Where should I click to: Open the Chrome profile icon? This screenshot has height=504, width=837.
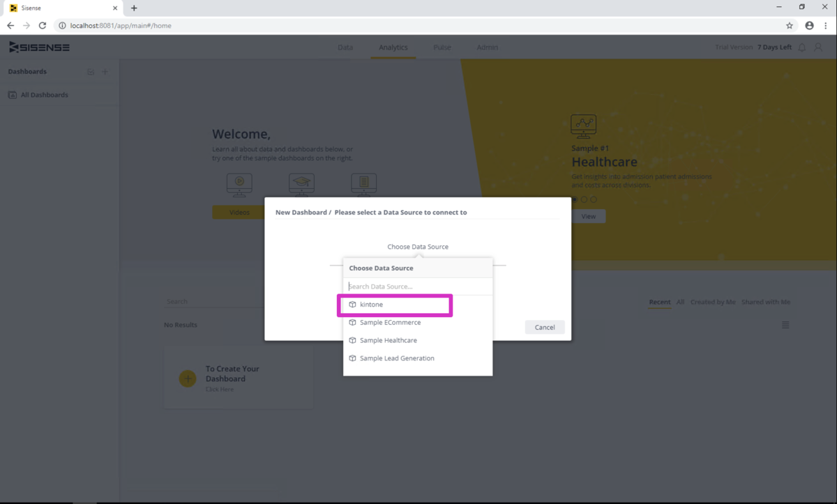809,26
